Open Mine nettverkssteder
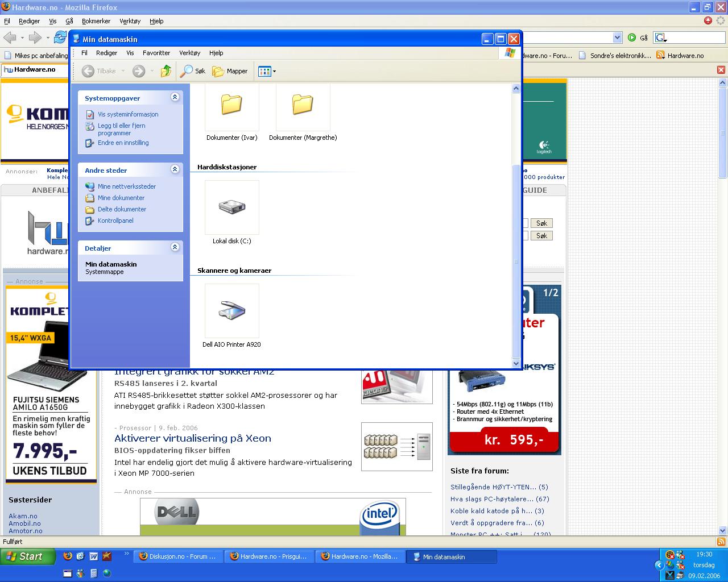The image size is (728, 582). click(126, 186)
